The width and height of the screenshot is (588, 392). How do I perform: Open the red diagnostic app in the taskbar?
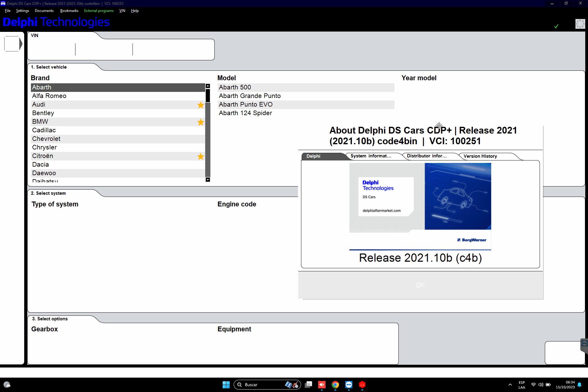(x=362, y=385)
